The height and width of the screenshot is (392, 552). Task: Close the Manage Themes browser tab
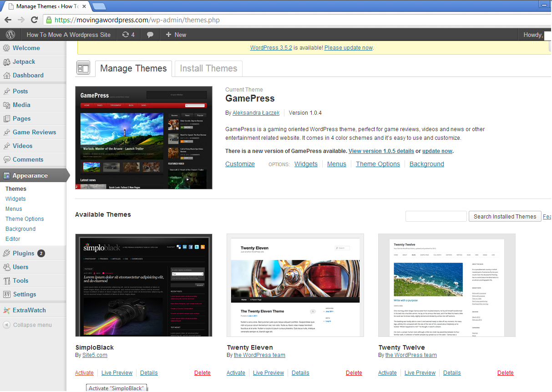(x=84, y=6)
